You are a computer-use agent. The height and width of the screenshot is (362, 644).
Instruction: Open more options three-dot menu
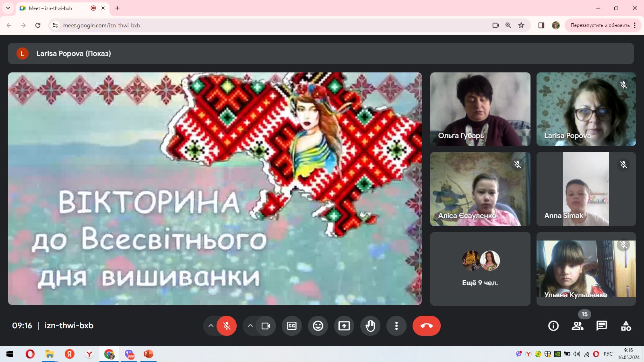(x=396, y=326)
